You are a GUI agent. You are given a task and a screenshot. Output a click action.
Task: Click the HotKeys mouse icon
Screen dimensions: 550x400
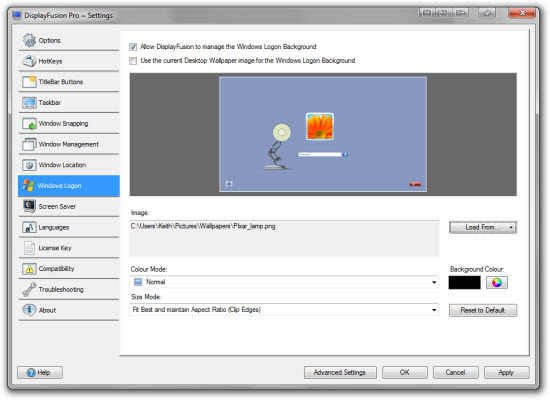click(29, 61)
